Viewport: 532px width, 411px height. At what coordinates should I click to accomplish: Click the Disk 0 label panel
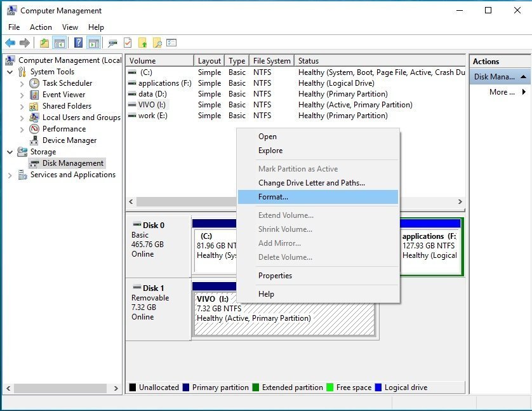[158, 246]
